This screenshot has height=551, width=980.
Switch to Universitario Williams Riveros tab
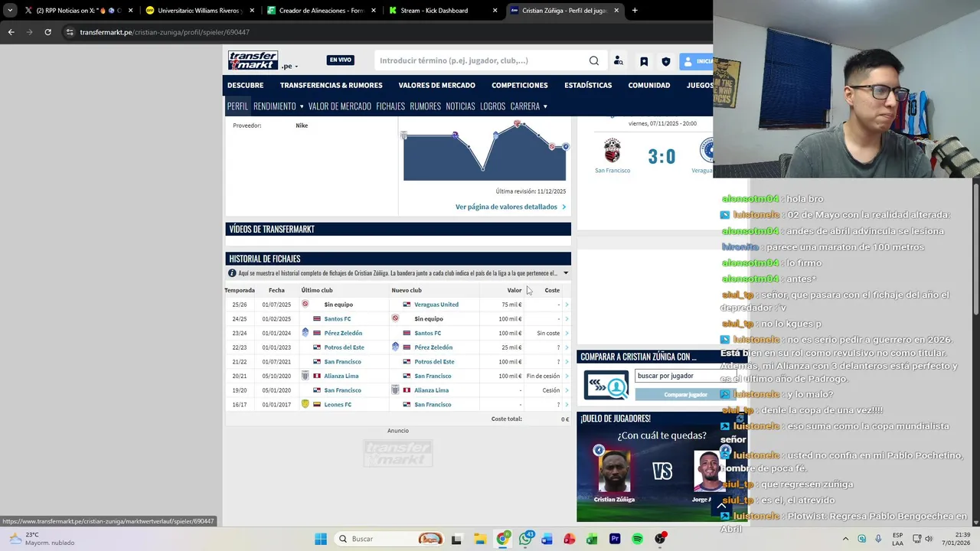(199, 11)
